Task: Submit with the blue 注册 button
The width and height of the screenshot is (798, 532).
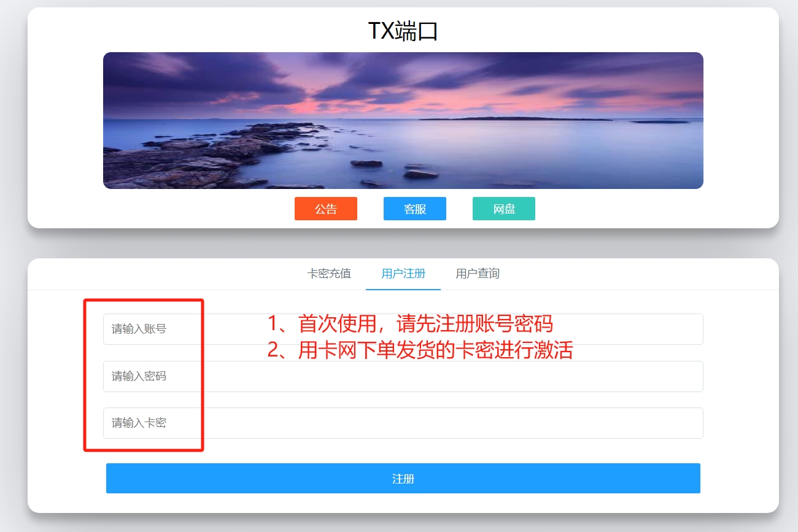Action: point(403,479)
